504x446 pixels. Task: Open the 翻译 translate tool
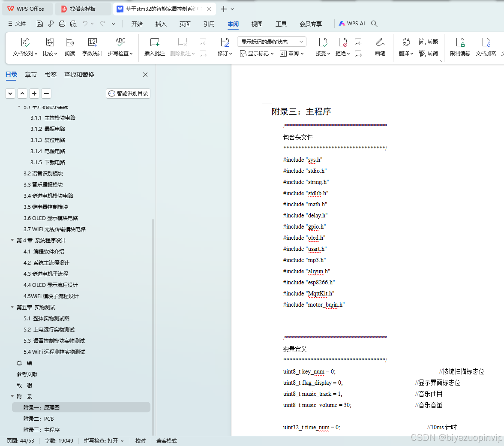tap(406, 47)
